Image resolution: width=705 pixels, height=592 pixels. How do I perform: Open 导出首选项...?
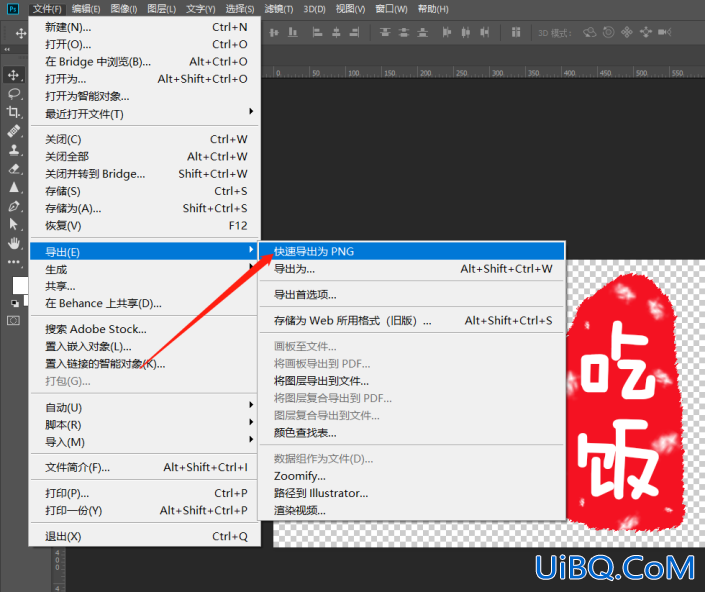412,295
